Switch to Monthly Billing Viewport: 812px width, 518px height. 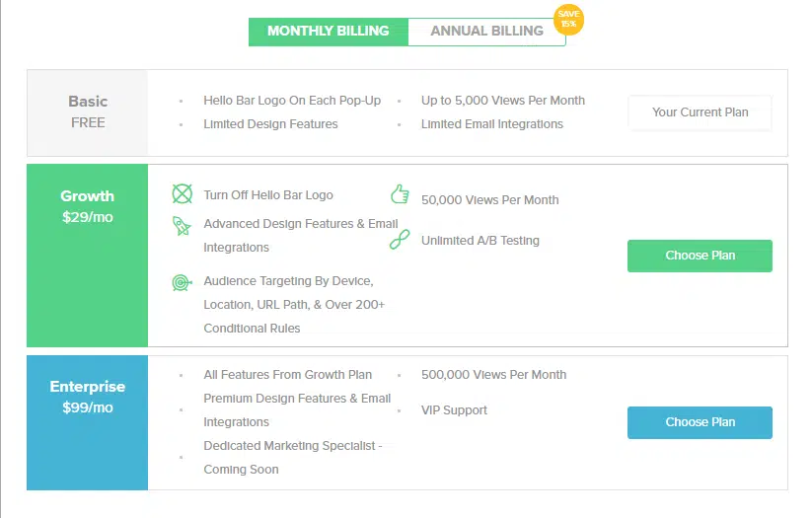coord(328,32)
